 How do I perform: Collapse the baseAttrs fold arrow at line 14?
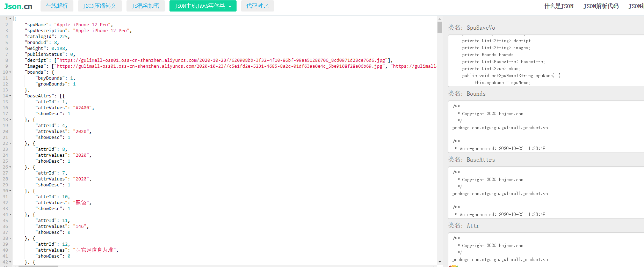(10, 96)
